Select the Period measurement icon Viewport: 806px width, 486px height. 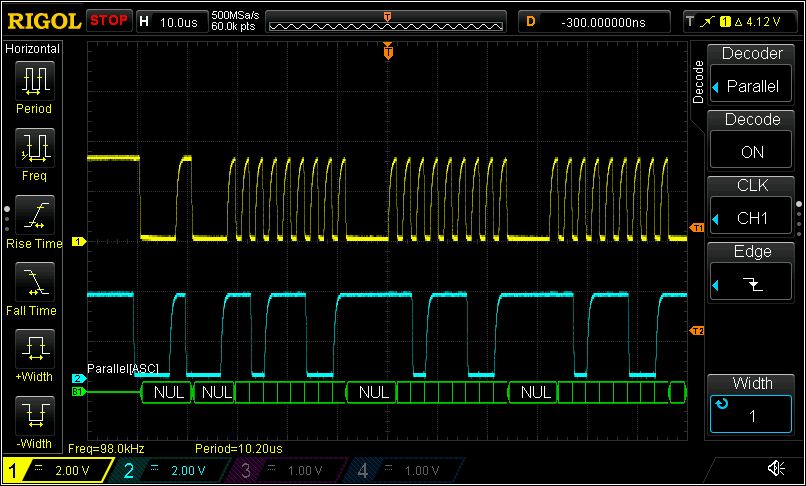click(x=34, y=81)
